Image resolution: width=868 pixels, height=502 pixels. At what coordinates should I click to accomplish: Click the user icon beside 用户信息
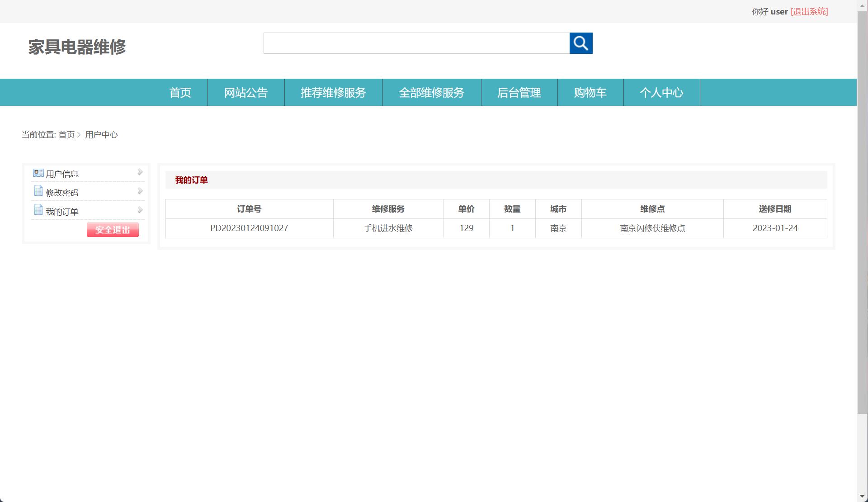[x=38, y=172]
